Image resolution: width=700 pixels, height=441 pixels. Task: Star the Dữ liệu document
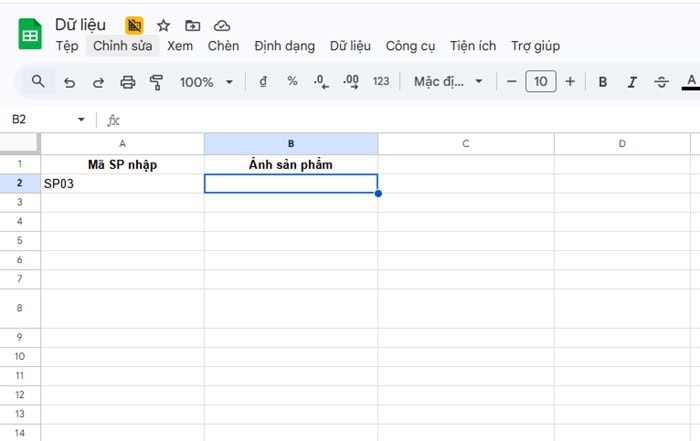(x=164, y=25)
